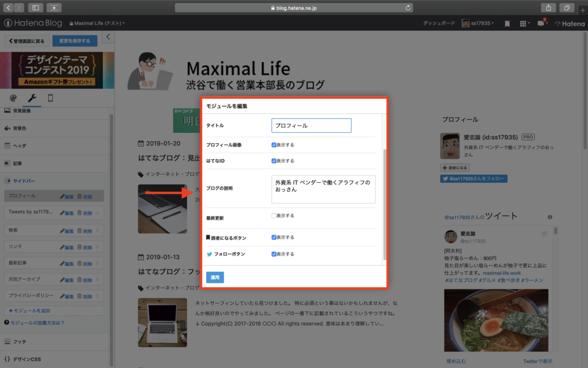Click 変更を保存する button
This screenshot has height=368, width=588.
tap(75, 41)
